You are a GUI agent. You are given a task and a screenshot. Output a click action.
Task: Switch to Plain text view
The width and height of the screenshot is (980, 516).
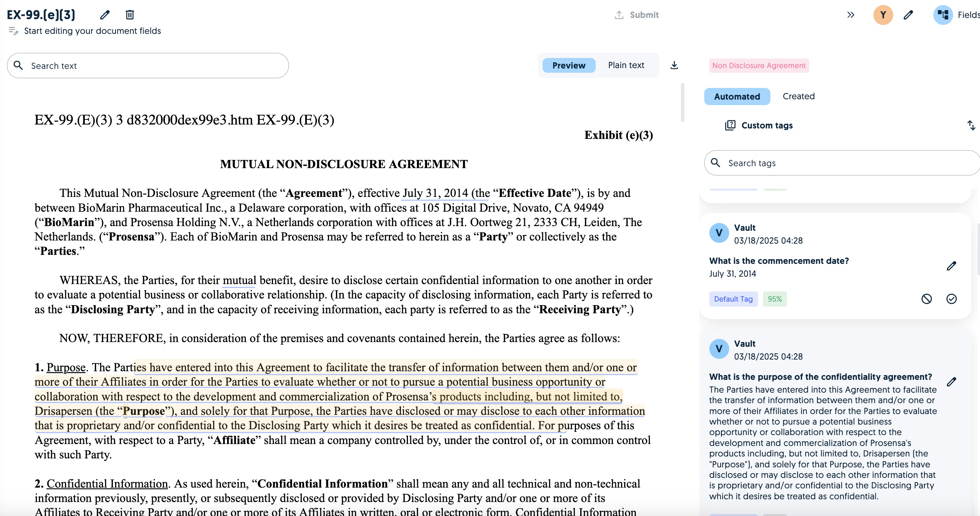pyautogui.click(x=626, y=65)
